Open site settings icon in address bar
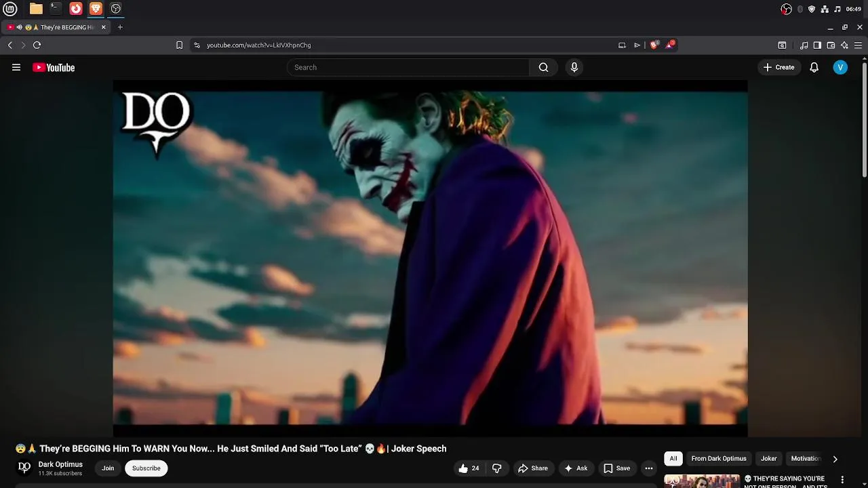This screenshot has height=488, width=868. [x=197, y=45]
